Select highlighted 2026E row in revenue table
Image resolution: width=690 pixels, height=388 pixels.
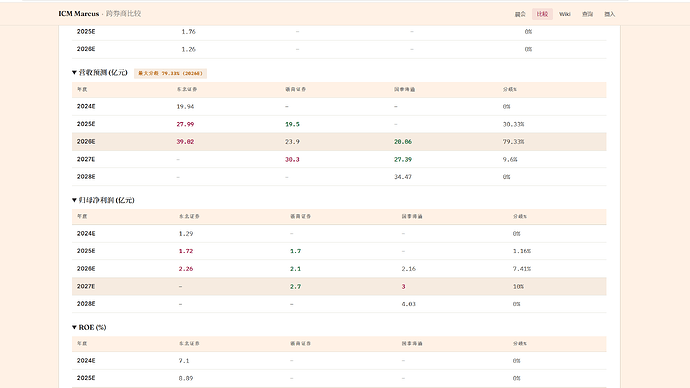[x=339, y=142]
